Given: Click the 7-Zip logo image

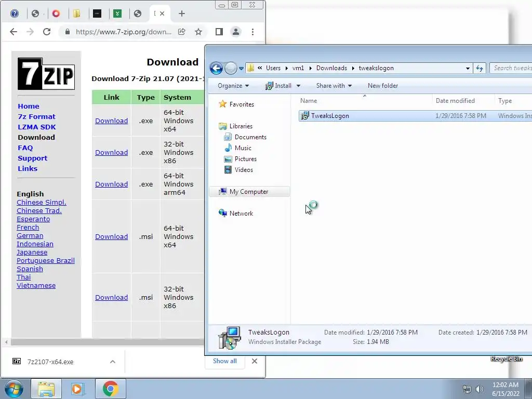Looking at the screenshot, I should tap(46, 74).
